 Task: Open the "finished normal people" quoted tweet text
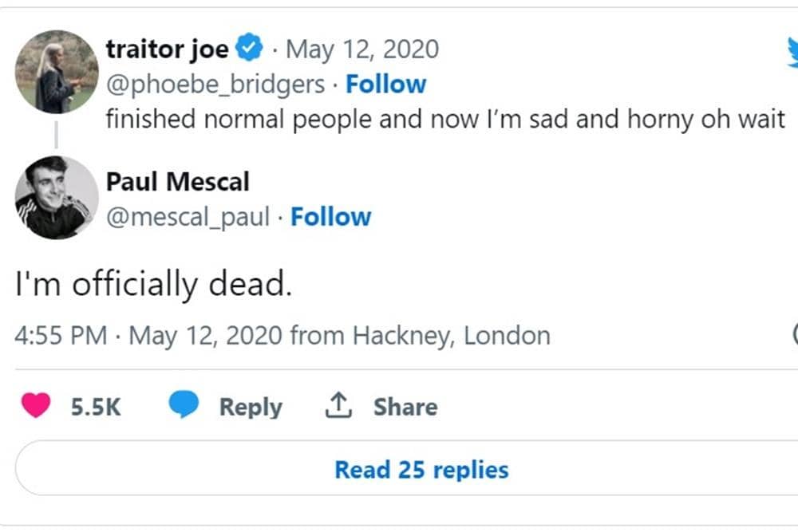pos(445,119)
